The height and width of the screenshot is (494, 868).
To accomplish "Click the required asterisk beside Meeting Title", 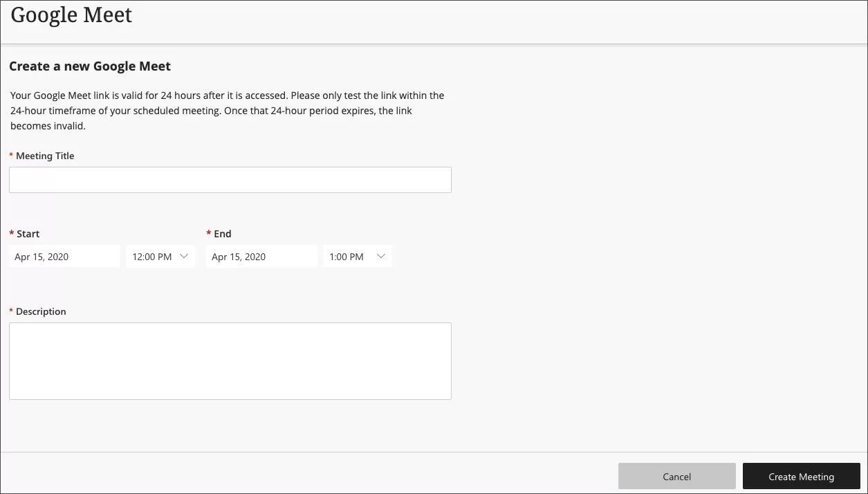I will tap(11, 155).
